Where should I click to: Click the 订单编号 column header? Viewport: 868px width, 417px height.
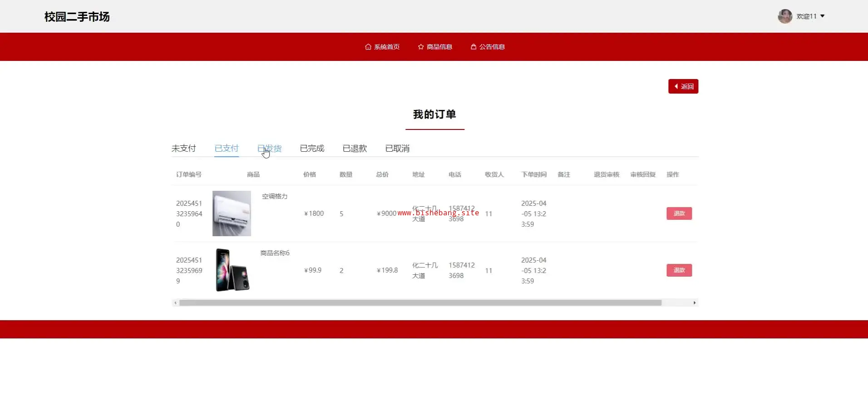189,174
